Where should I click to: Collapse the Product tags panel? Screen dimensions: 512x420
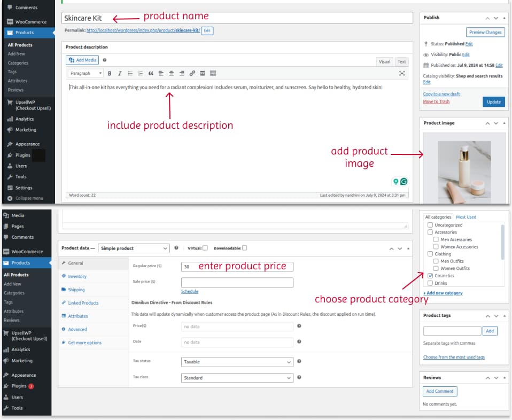505,316
